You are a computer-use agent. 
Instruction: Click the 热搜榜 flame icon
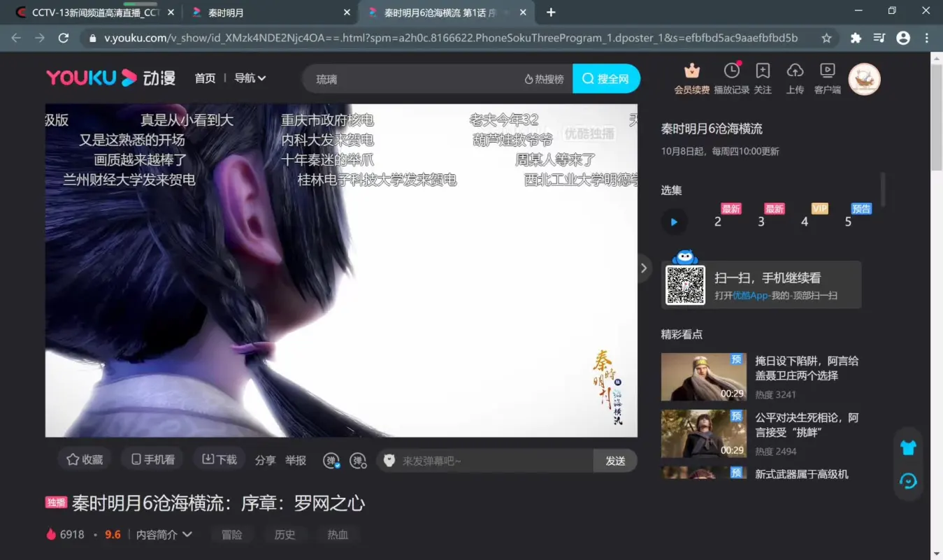pyautogui.click(x=529, y=79)
